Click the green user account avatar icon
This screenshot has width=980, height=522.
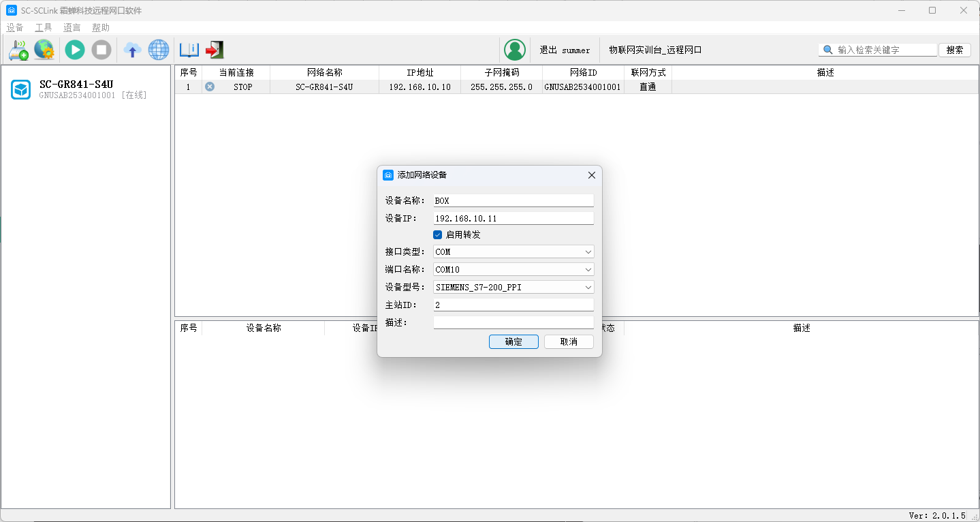pyautogui.click(x=515, y=50)
